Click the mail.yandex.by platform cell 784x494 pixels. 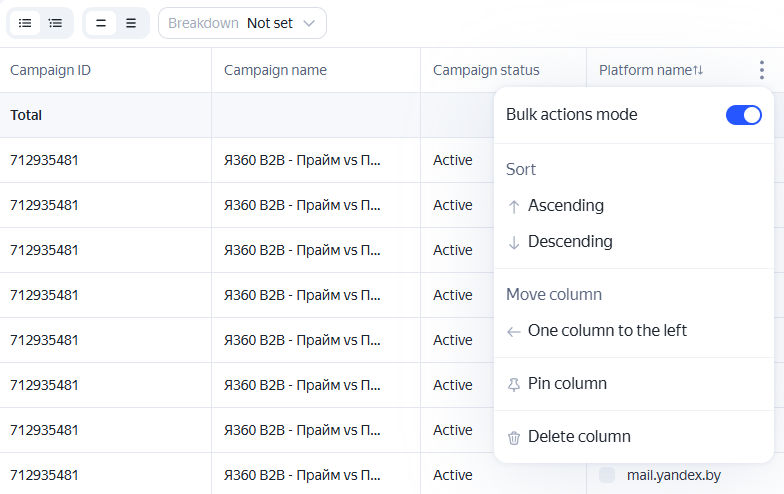click(674, 475)
